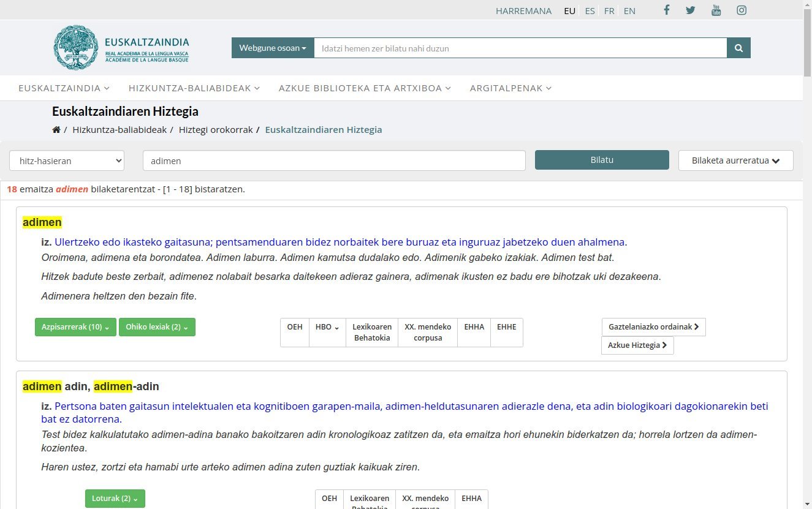Screen dimensions: 812x509
Task: Open the Azkue Hiztegia button
Action: (637, 345)
